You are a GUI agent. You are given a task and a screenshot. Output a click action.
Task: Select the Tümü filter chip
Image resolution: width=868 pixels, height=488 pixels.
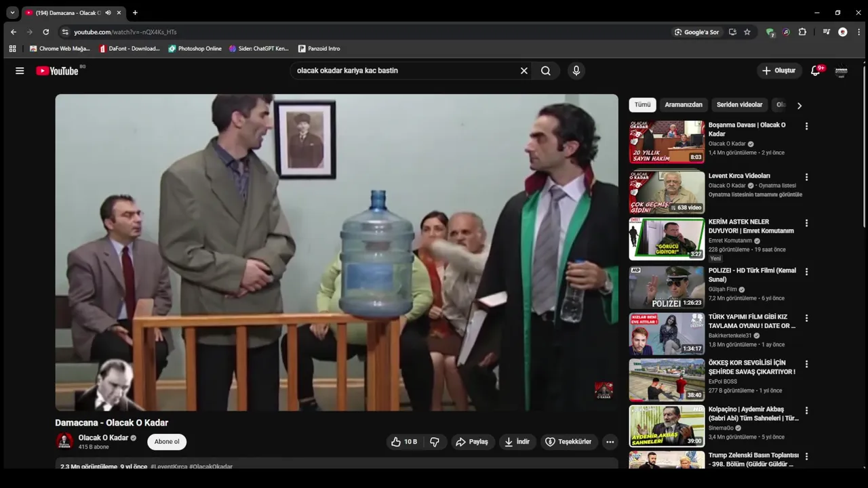(x=642, y=105)
